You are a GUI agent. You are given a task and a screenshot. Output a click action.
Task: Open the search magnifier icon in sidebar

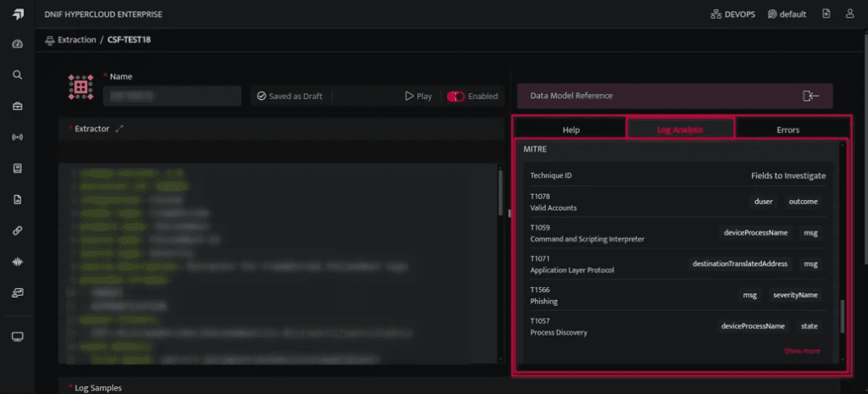pyautogui.click(x=17, y=75)
